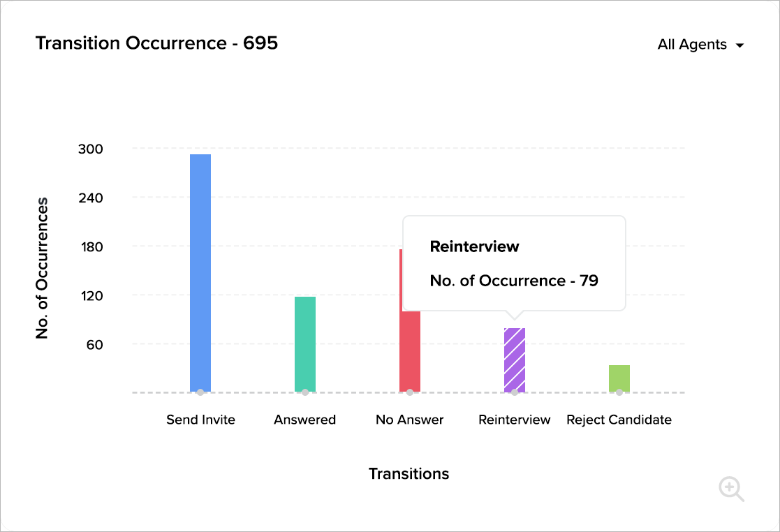Click the blue Send Invite bar

coord(200,272)
